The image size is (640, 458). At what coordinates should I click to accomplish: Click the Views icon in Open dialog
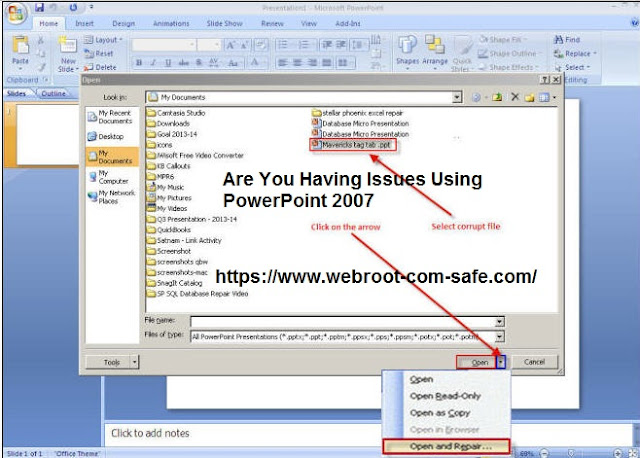[x=544, y=97]
